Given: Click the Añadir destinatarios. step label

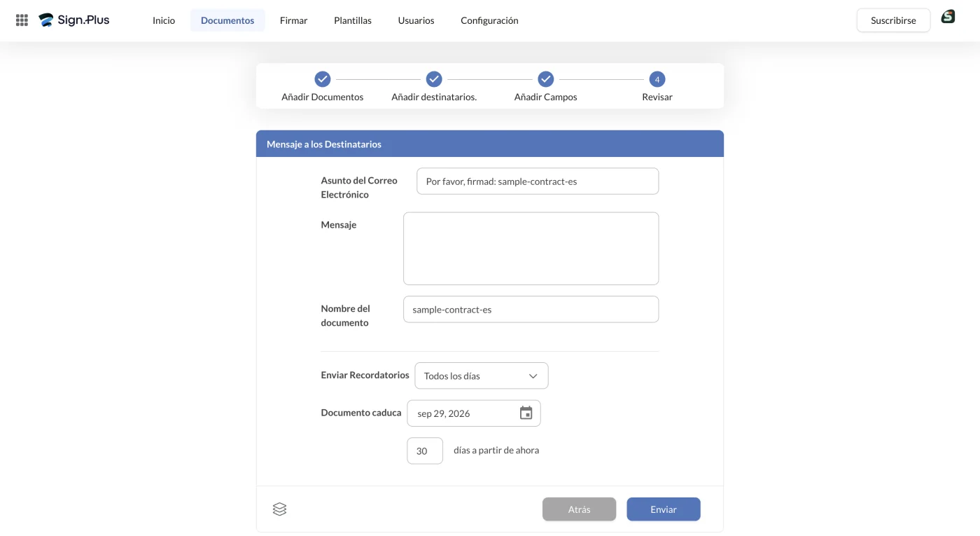Looking at the screenshot, I should [434, 97].
